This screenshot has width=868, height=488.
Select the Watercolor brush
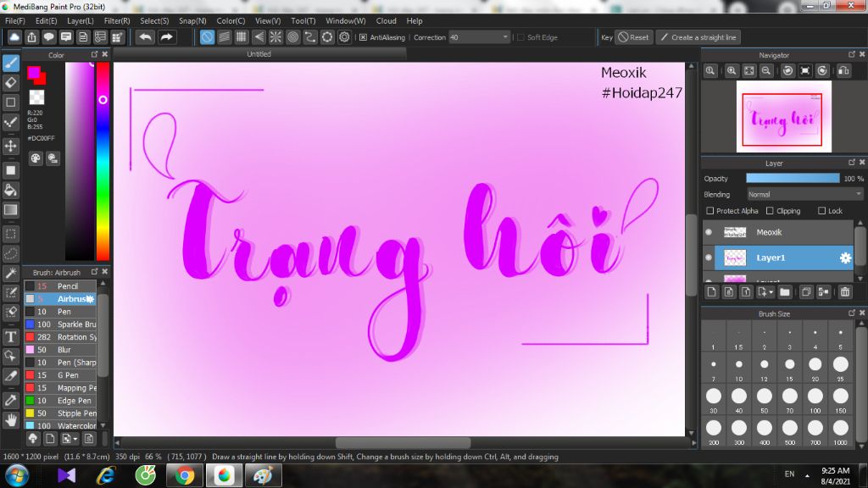60,426
